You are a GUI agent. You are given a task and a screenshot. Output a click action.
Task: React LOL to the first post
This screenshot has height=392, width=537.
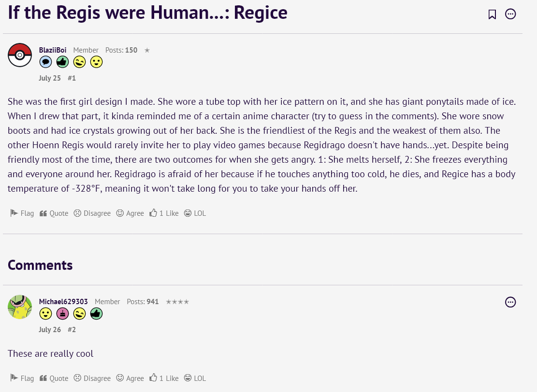coord(195,213)
